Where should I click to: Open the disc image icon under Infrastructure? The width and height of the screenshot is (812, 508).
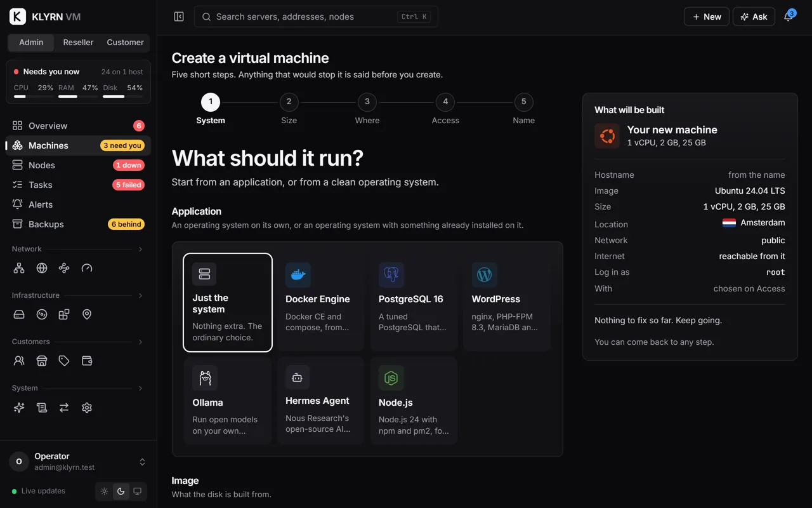(42, 314)
